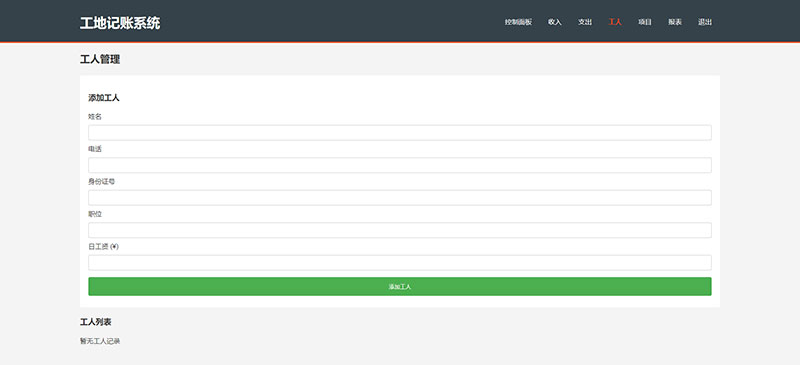Click the 工地记账系统 site title
This screenshot has width=800, height=365.
click(x=120, y=23)
